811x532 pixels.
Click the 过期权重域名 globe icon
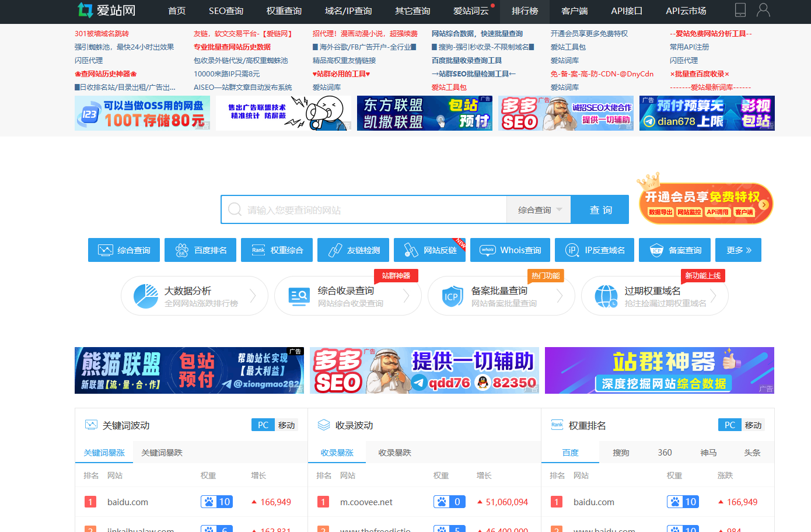click(606, 296)
